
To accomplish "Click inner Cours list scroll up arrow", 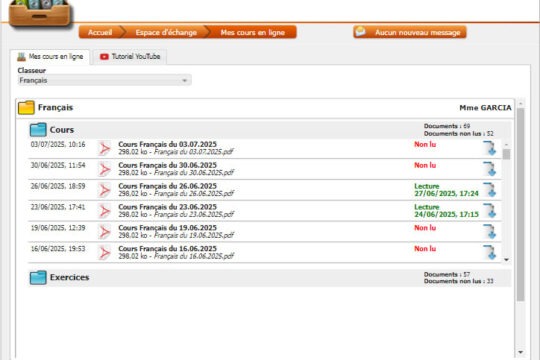I will 506,144.
